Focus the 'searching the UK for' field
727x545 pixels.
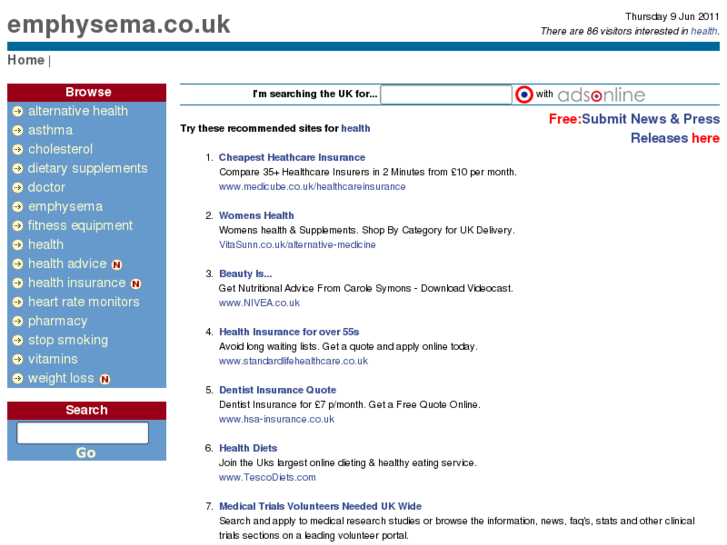[x=446, y=95]
